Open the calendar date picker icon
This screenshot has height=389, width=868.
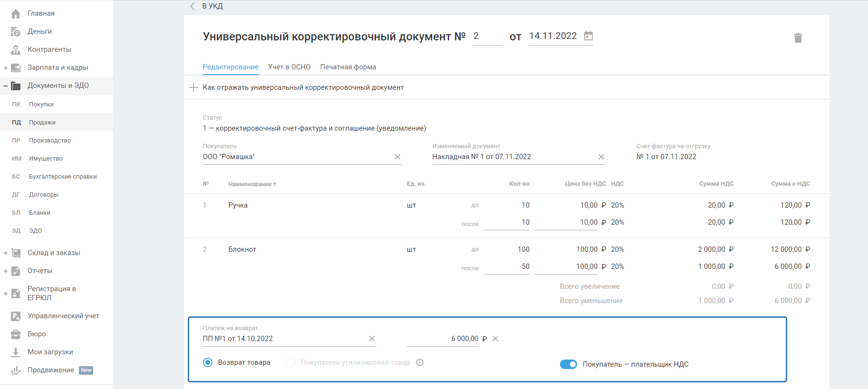588,36
